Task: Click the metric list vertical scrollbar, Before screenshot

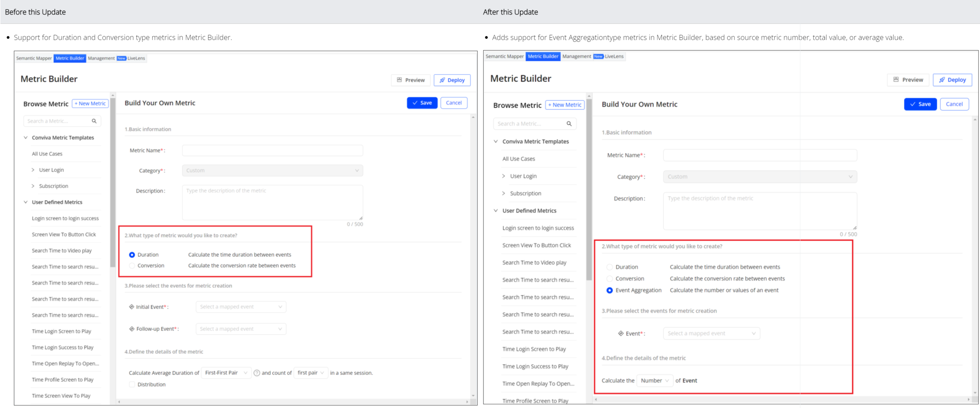Action: click(x=113, y=182)
